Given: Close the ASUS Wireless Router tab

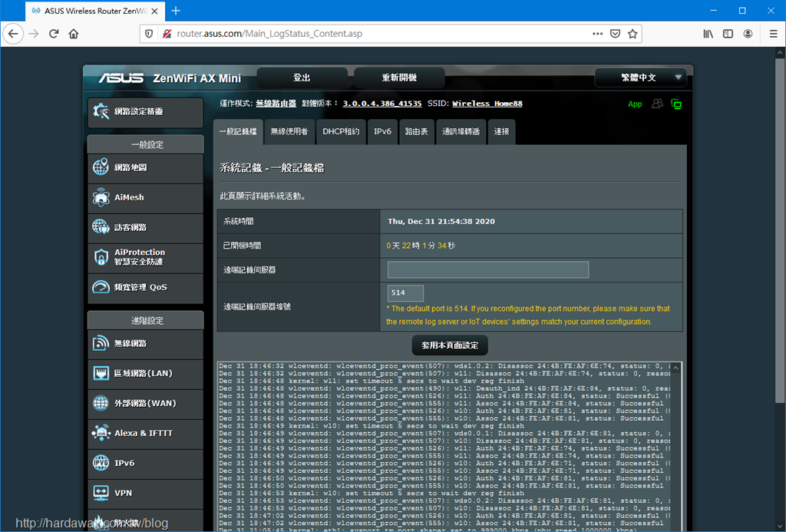Looking at the screenshot, I should tap(154, 11).
